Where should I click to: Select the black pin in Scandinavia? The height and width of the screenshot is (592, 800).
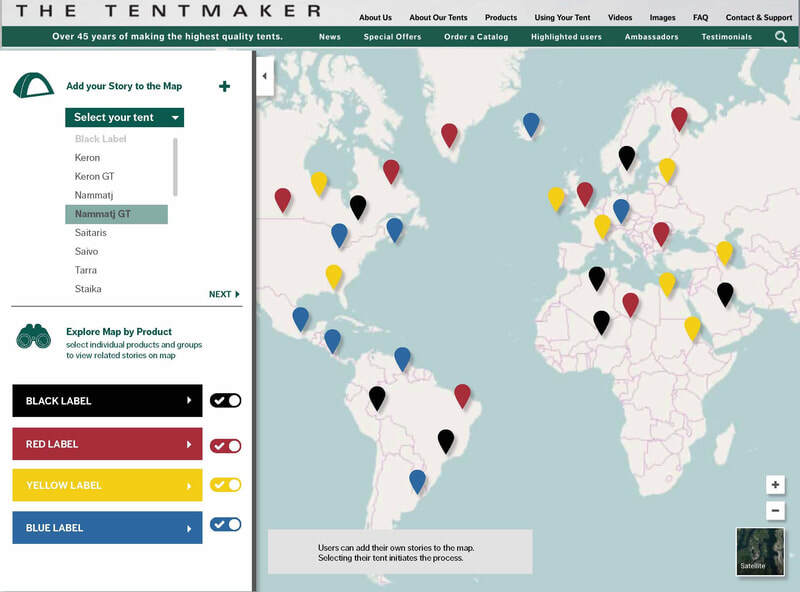[627, 158]
